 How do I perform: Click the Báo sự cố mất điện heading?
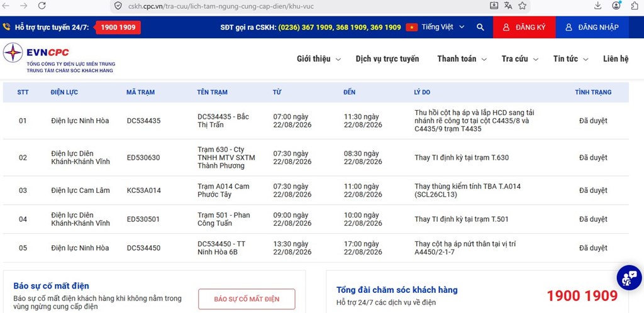tap(51, 286)
